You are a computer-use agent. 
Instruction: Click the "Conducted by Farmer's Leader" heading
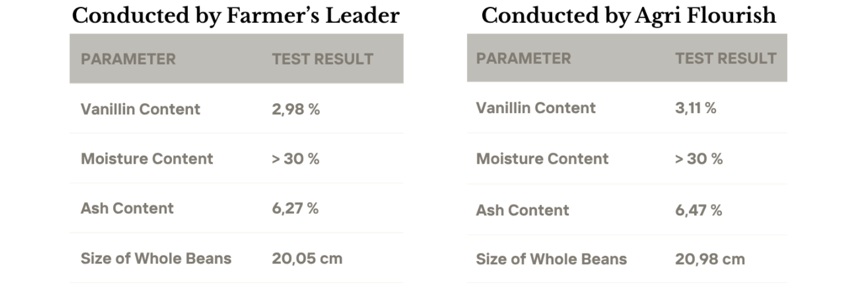tap(236, 16)
